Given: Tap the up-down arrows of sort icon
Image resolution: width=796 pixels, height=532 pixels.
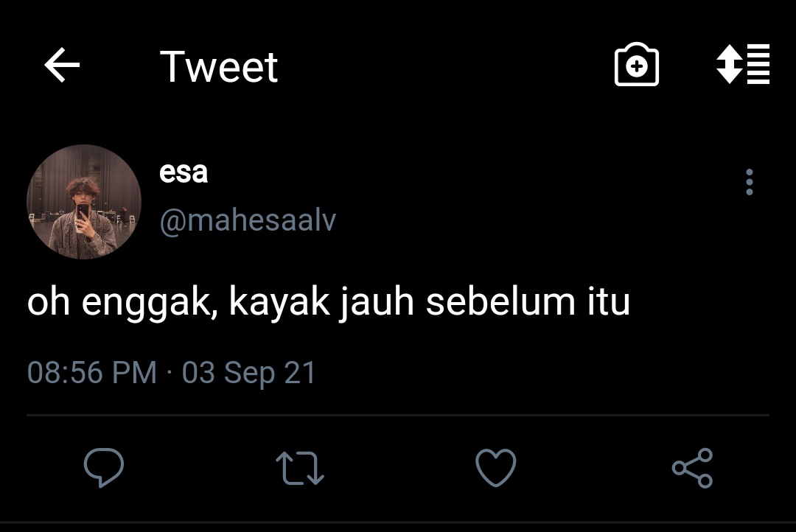Looking at the screenshot, I should [729, 64].
